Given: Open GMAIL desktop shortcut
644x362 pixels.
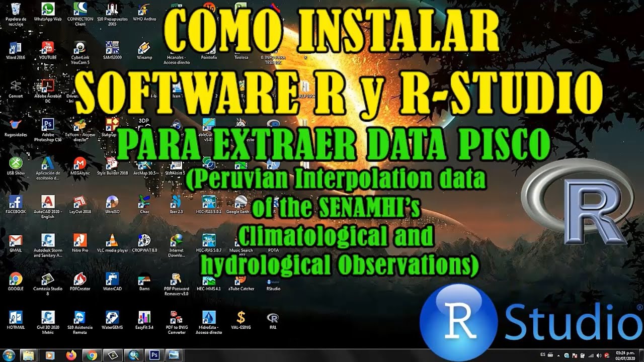Looking at the screenshot, I should [x=16, y=243].
